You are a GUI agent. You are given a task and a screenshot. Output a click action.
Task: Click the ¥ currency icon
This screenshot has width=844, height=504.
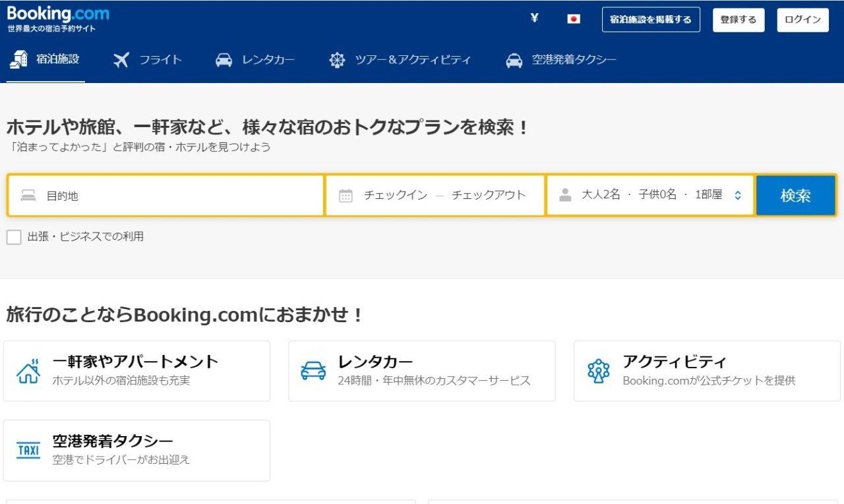533,18
